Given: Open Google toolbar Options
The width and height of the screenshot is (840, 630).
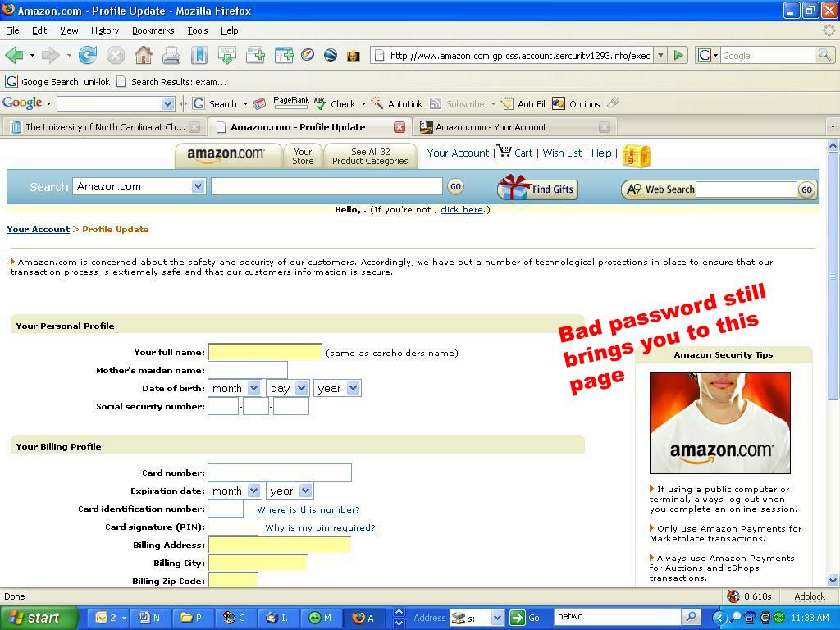Looking at the screenshot, I should [577, 104].
